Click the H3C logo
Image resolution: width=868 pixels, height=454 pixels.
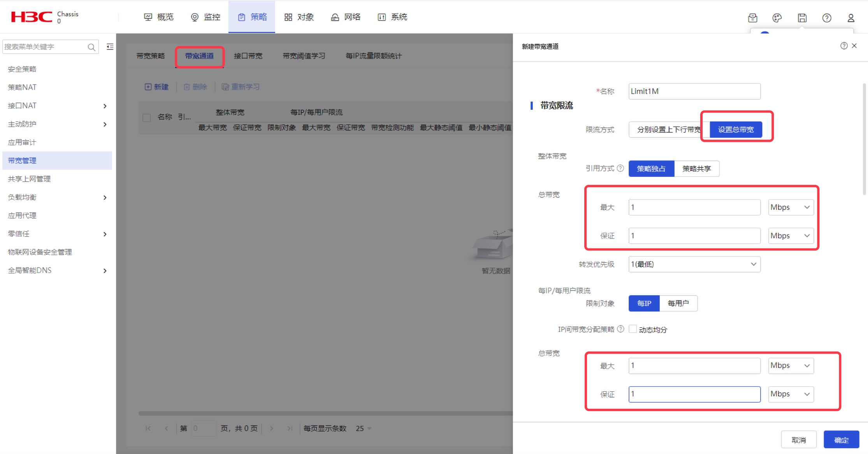[32, 17]
